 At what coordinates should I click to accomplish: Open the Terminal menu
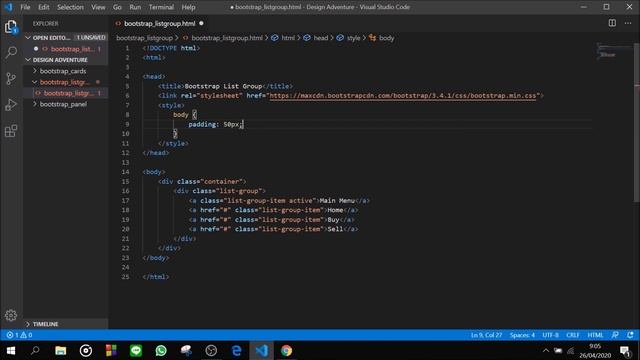161,7
